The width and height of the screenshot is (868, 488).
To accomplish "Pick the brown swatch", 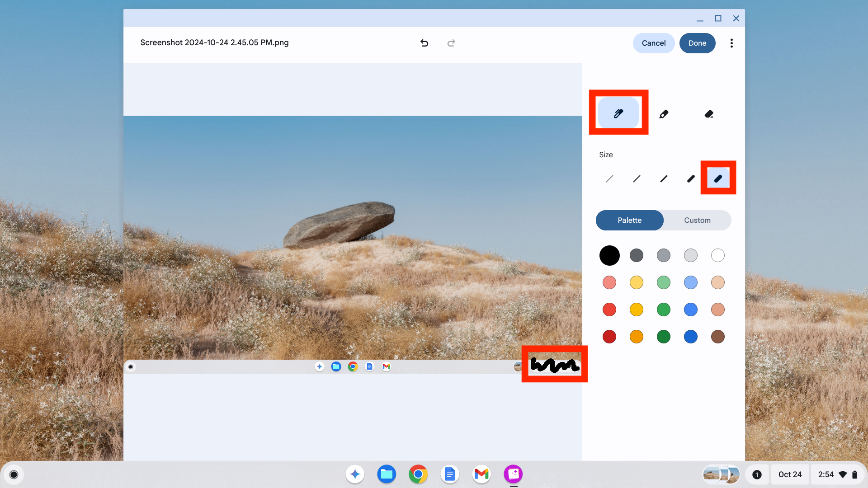I will pyautogui.click(x=718, y=337).
